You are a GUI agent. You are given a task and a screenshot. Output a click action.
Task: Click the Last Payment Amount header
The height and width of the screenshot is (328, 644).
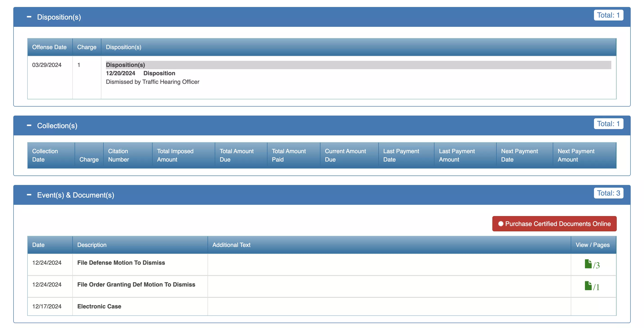pyautogui.click(x=465, y=155)
